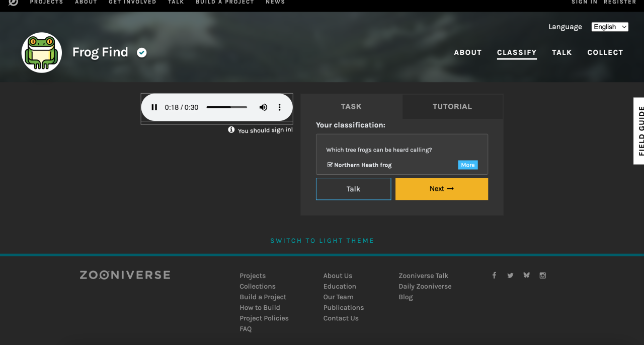Open the Field Guide side tab

(639, 131)
